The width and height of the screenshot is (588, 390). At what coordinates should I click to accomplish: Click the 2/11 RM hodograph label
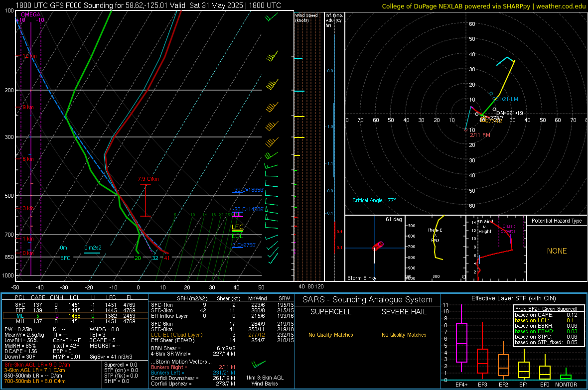tap(480, 135)
